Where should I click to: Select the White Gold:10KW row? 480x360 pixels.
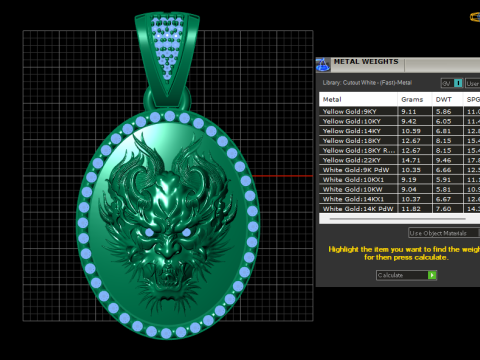[x=400, y=189]
